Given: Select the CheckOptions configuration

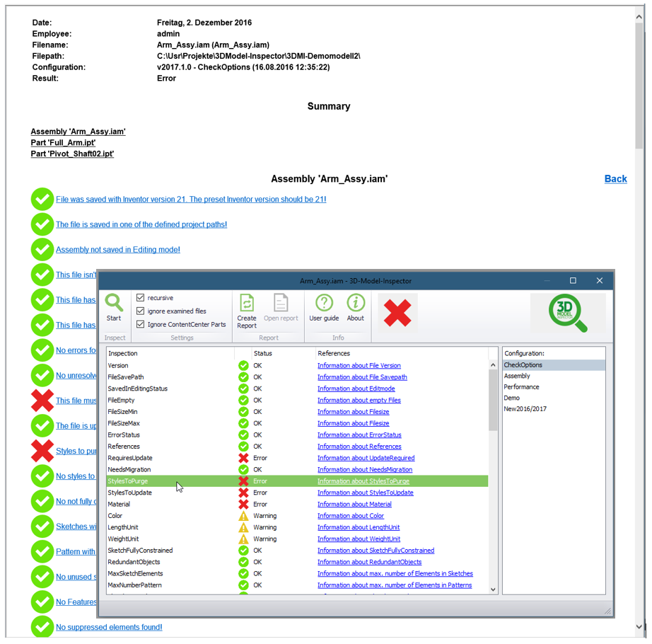Looking at the screenshot, I should [x=554, y=365].
